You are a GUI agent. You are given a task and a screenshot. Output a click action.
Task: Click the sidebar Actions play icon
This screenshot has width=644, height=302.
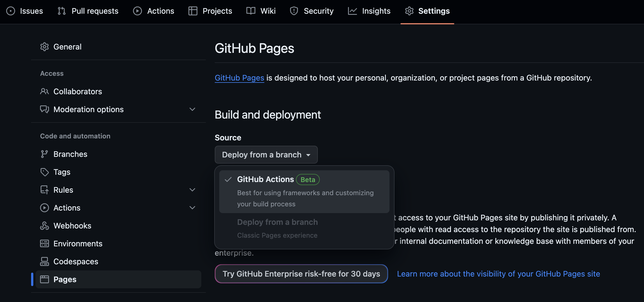(x=45, y=208)
